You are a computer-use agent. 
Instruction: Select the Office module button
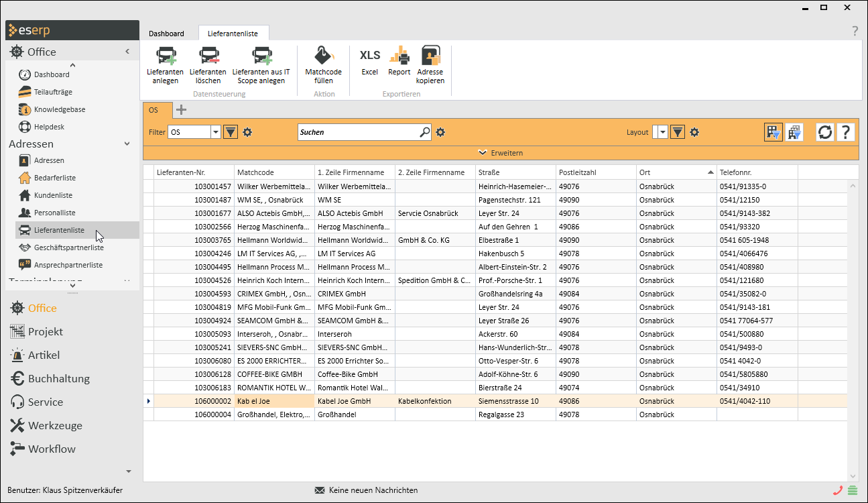pos(42,308)
